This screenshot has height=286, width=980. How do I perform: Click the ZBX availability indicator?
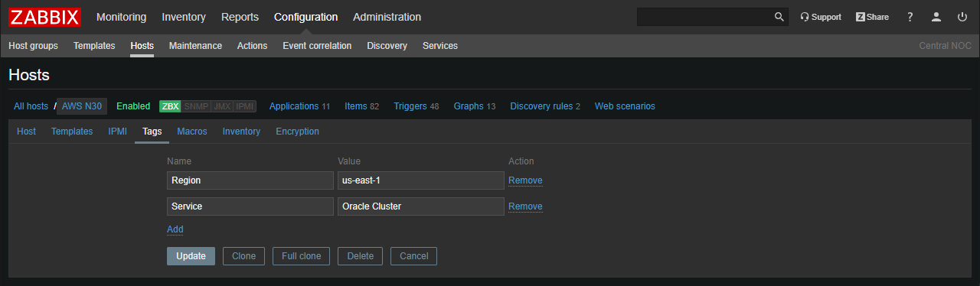[170, 106]
